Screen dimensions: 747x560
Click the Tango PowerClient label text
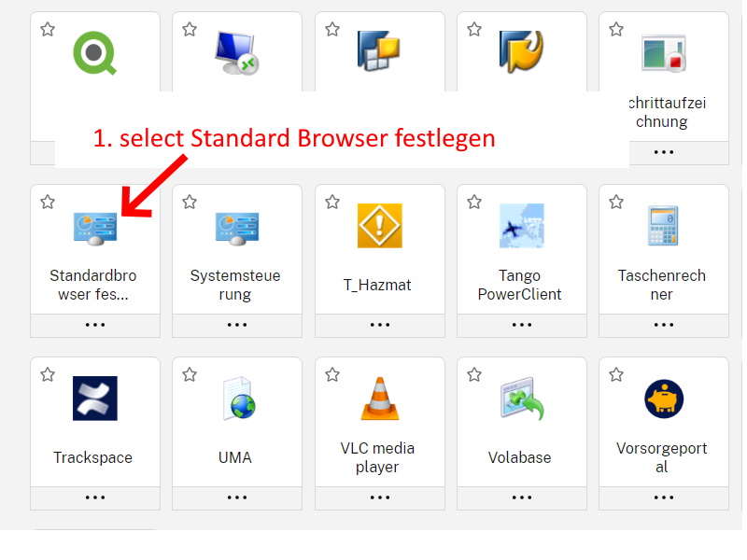coord(521,285)
